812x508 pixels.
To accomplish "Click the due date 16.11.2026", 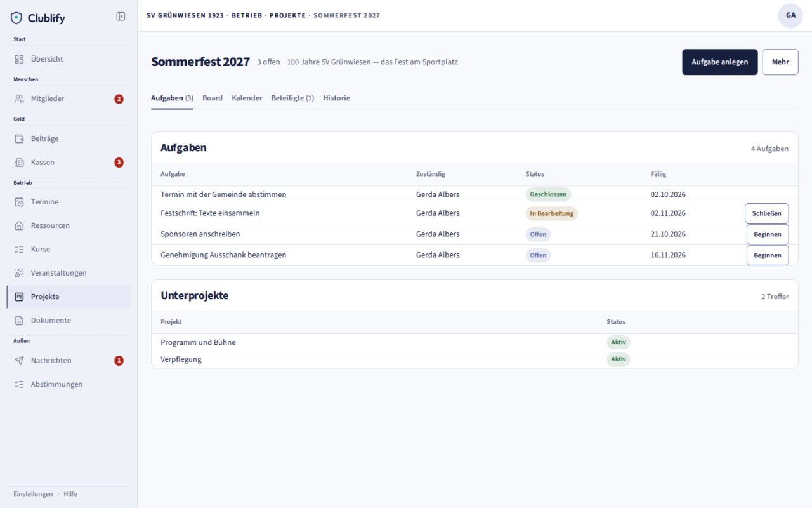I will pos(668,255).
